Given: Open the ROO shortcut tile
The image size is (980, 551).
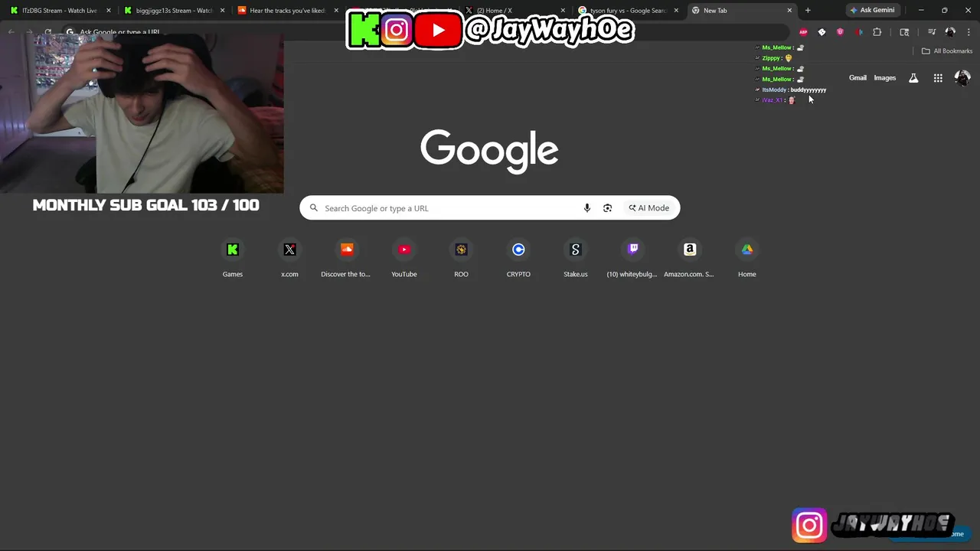Looking at the screenshot, I should [461, 259].
